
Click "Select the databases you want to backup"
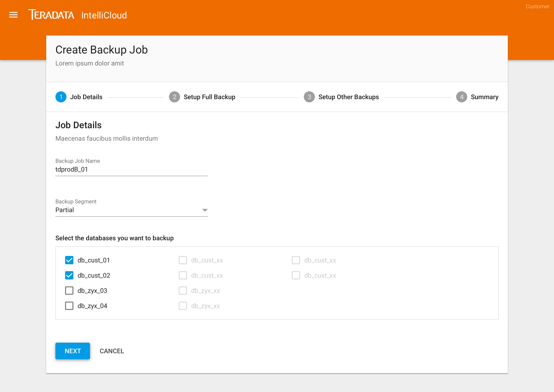coord(114,238)
